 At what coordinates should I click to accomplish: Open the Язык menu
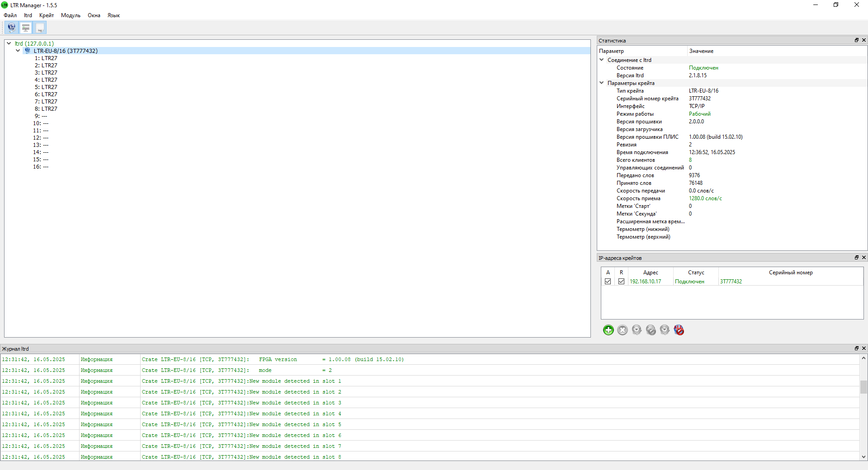point(113,15)
